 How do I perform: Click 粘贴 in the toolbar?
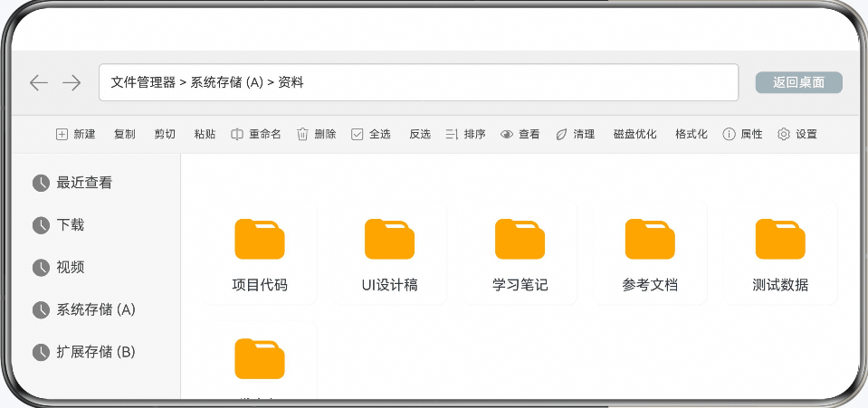[205, 134]
